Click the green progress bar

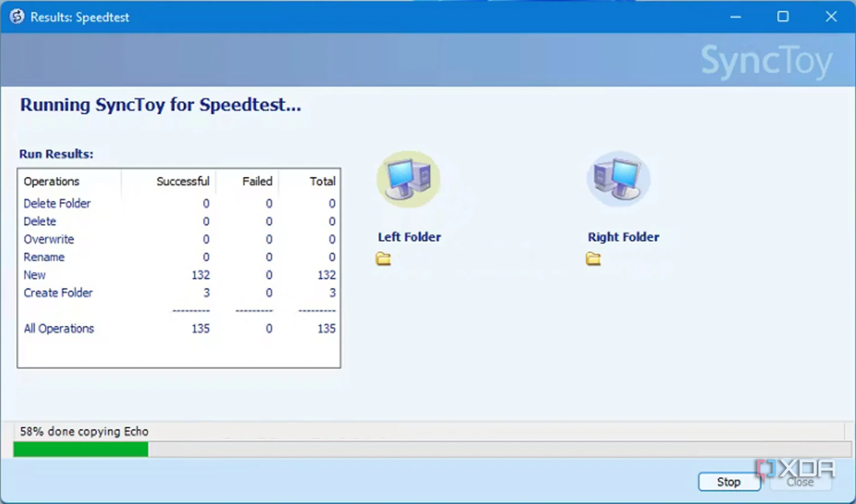(81, 449)
